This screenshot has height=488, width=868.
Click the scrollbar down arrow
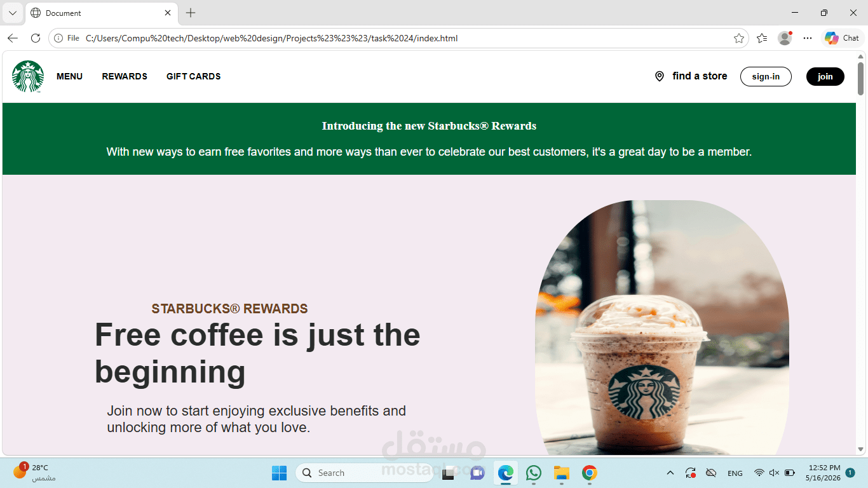[861, 450]
